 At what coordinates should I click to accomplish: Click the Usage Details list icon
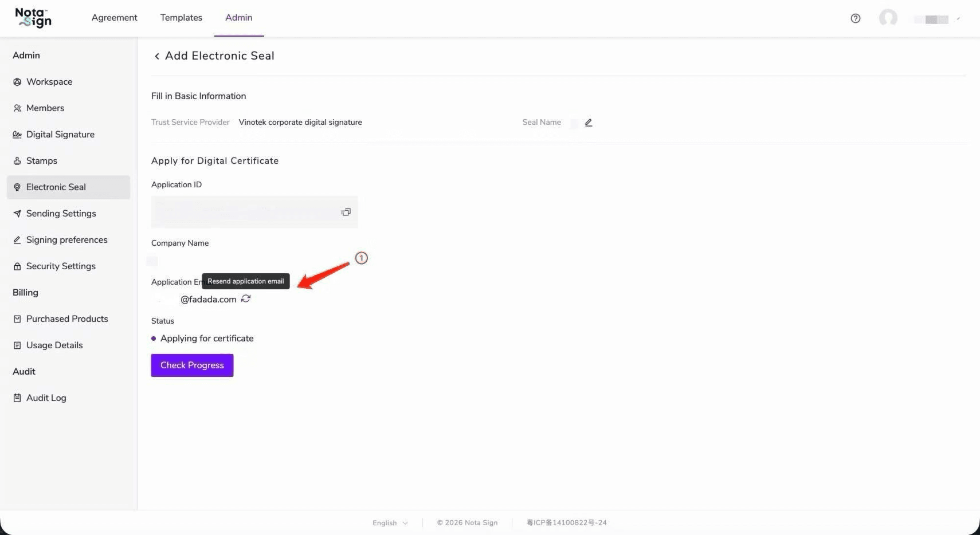tap(17, 345)
